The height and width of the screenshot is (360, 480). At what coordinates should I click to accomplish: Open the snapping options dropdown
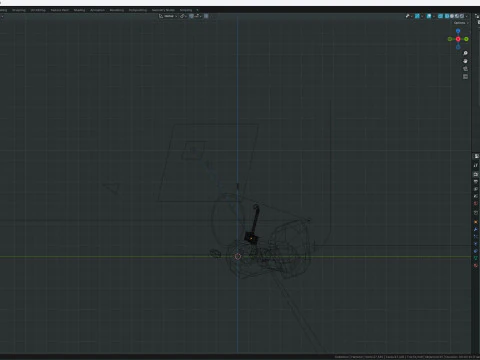pos(199,16)
